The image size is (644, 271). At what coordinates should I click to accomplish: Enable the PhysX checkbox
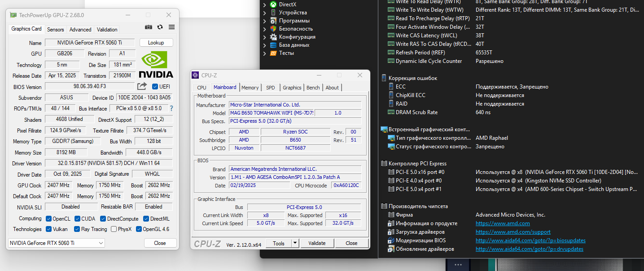coord(113,229)
